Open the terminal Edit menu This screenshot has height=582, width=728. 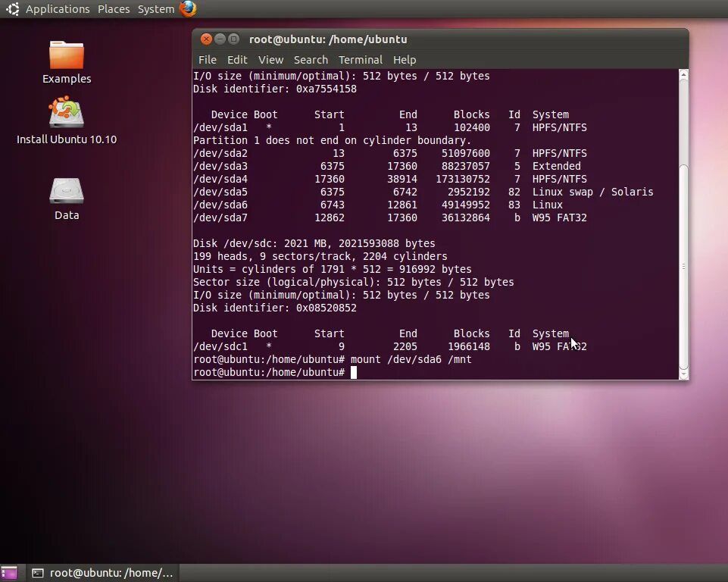(x=237, y=60)
